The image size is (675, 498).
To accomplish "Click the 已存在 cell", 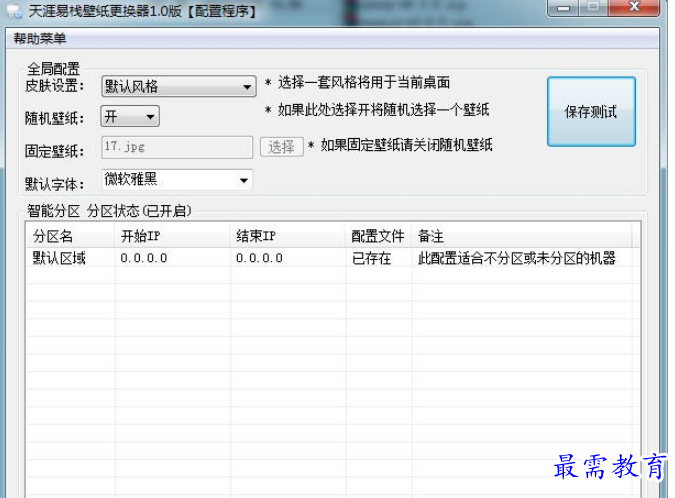I will [372, 258].
